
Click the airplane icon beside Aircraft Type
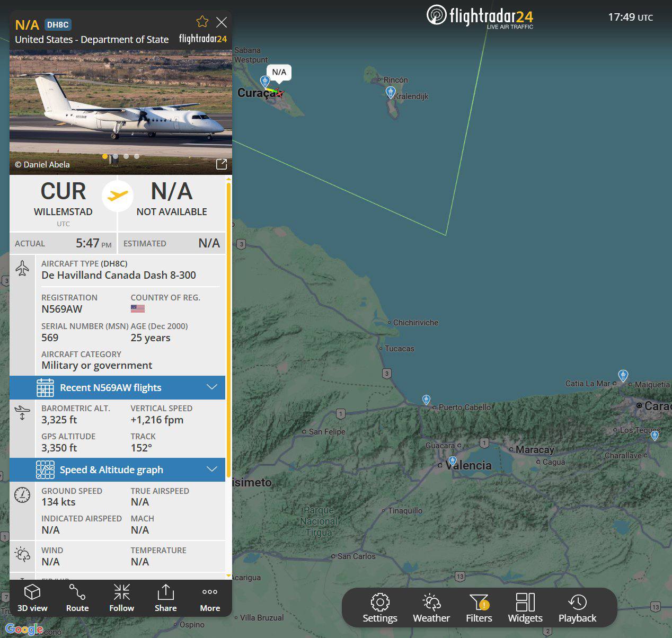(x=22, y=269)
